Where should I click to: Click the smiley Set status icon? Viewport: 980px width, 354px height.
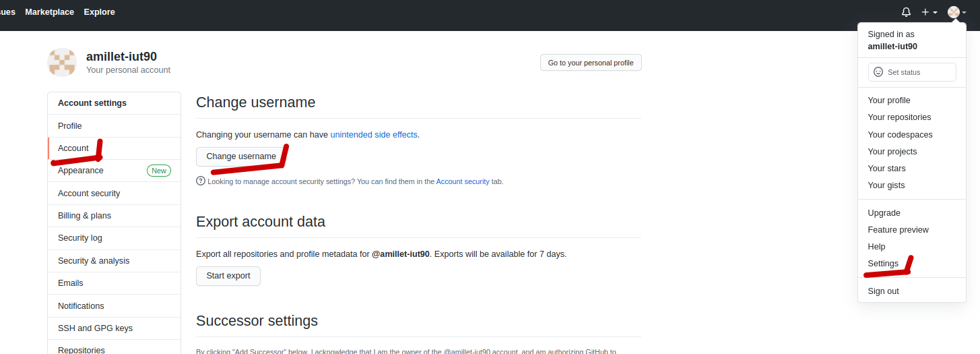878,72
